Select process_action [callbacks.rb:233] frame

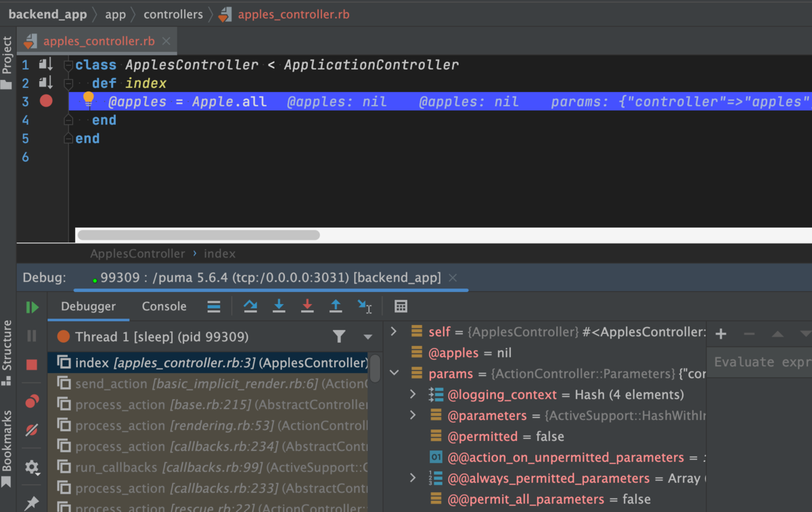pyautogui.click(x=208, y=489)
